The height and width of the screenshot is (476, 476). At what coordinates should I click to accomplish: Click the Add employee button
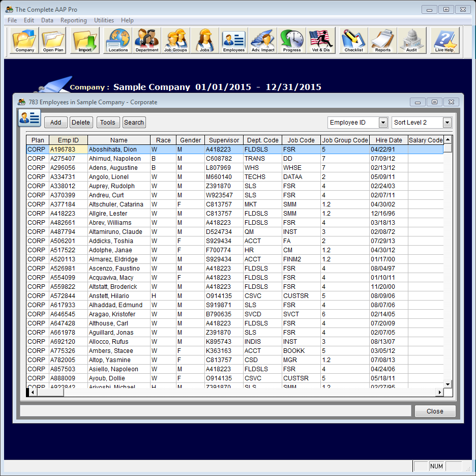tap(55, 122)
